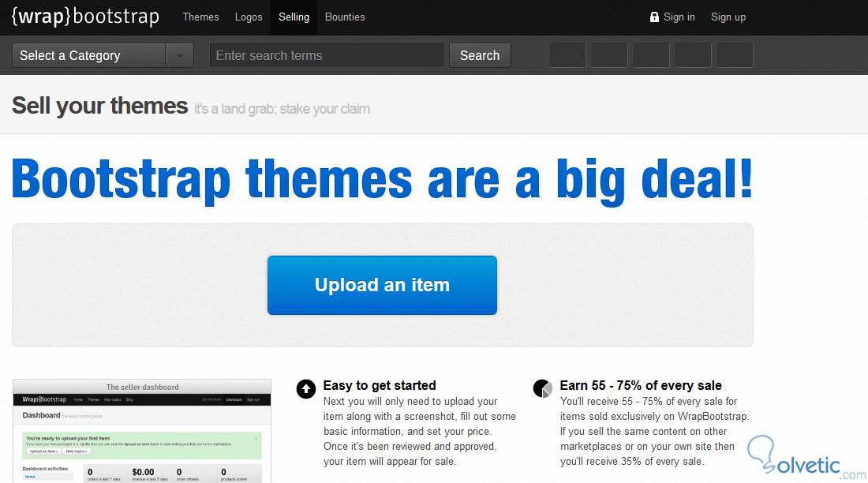
Task: Click the upload arrow icon near Easy to get started
Action: click(x=306, y=389)
